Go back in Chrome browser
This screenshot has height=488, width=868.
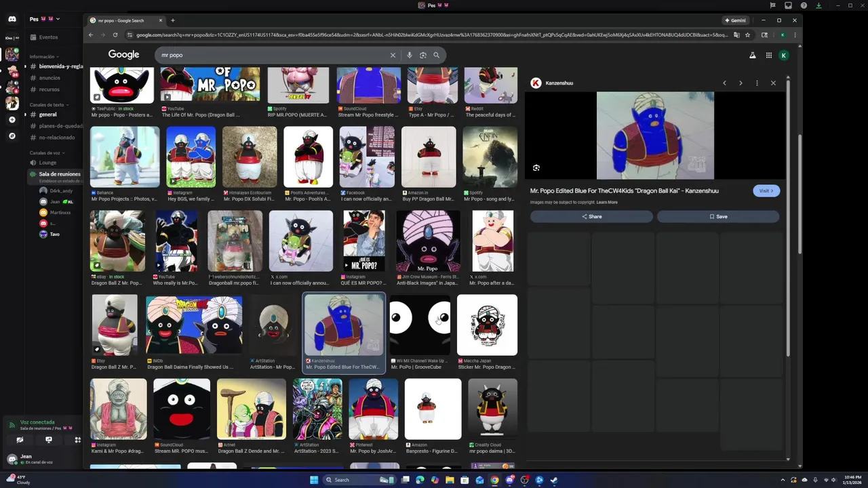coord(91,35)
